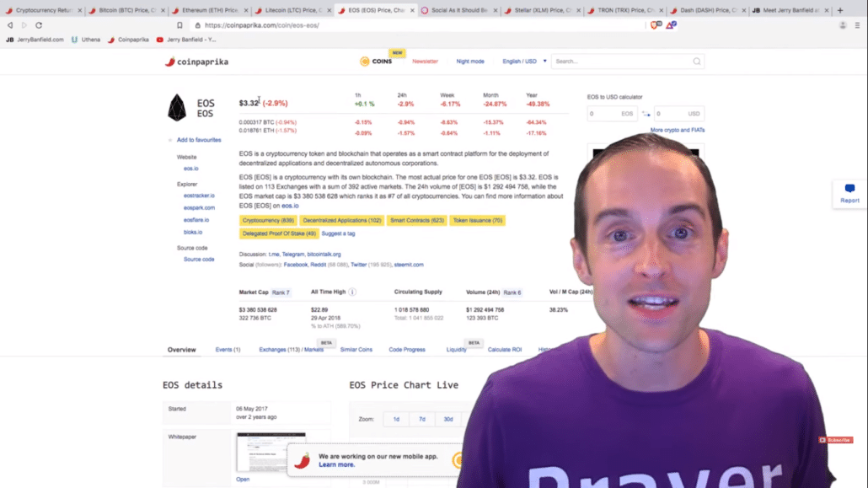Click the EOS amount calculator field
Screen dimensions: 868x488
(612, 114)
